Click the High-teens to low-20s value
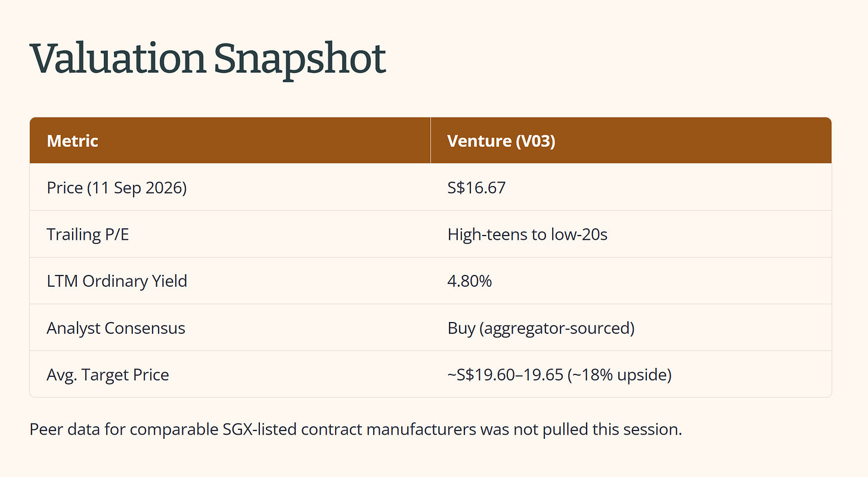 pyautogui.click(x=527, y=235)
